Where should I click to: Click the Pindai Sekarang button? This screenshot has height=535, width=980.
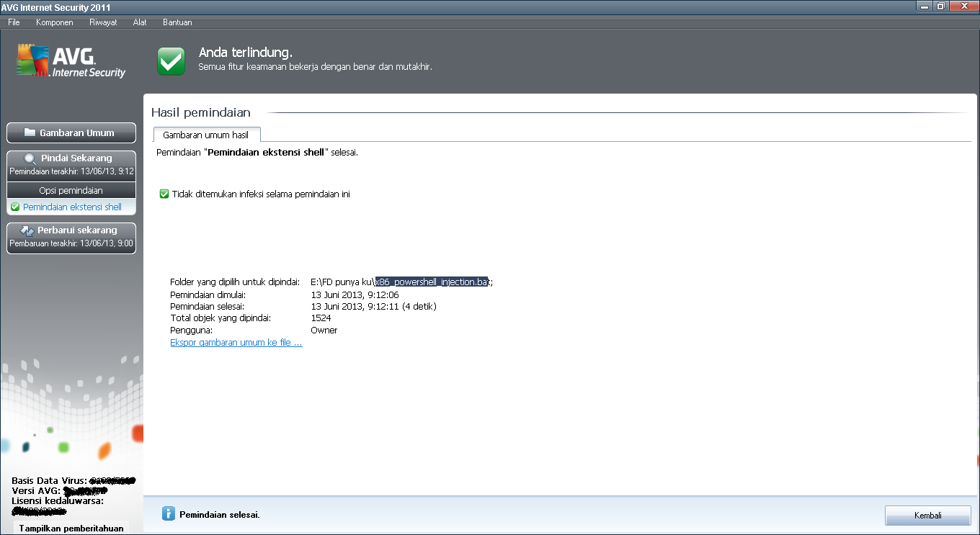pyautogui.click(x=71, y=166)
